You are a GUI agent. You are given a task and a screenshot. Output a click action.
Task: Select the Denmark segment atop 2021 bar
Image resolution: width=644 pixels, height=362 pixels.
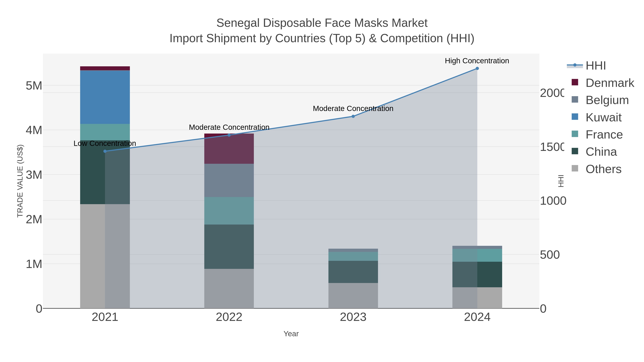pos(105,68)
